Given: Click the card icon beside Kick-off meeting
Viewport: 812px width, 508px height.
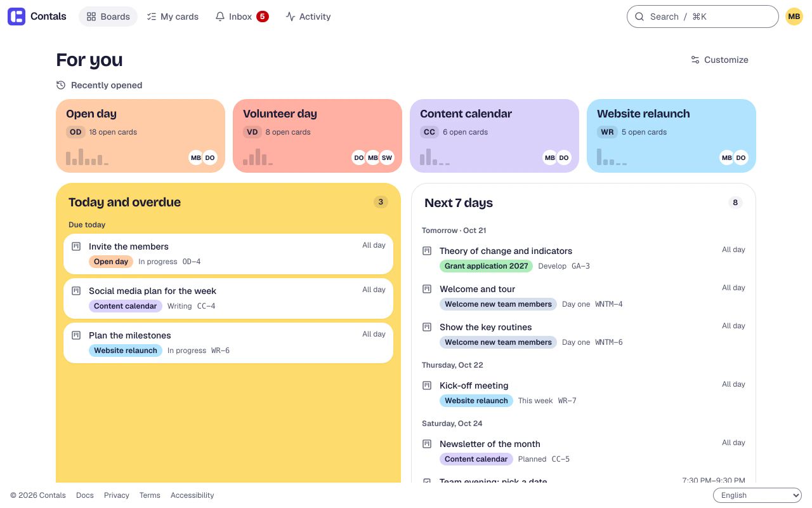Looking at the screenshot, I should point(427,385).
